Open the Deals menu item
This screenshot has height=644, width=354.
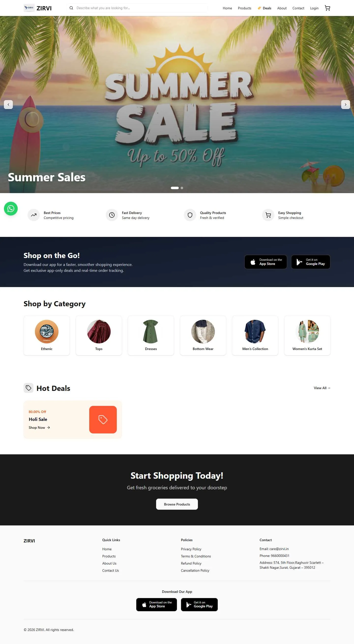[264, 8]
